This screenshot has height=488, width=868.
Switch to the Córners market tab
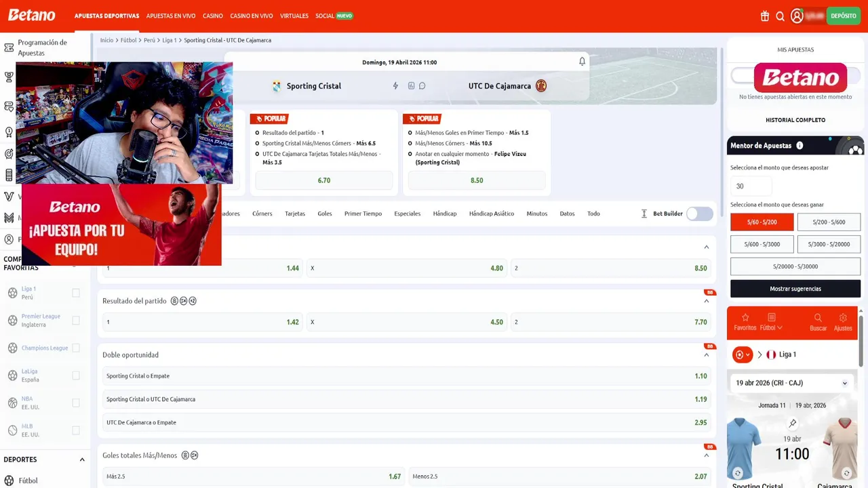[262, 213]
